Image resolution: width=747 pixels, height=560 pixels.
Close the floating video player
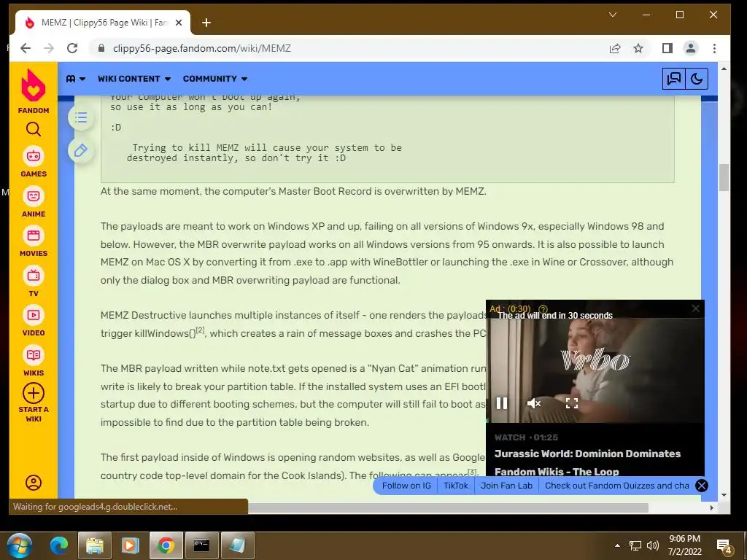[x=695, y=308]
